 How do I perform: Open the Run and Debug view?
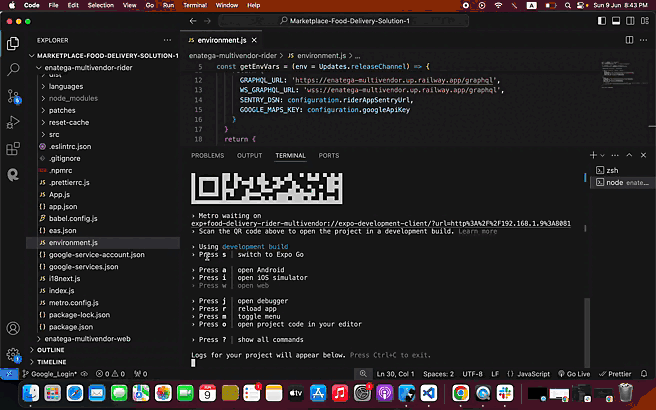coord(14,122)
